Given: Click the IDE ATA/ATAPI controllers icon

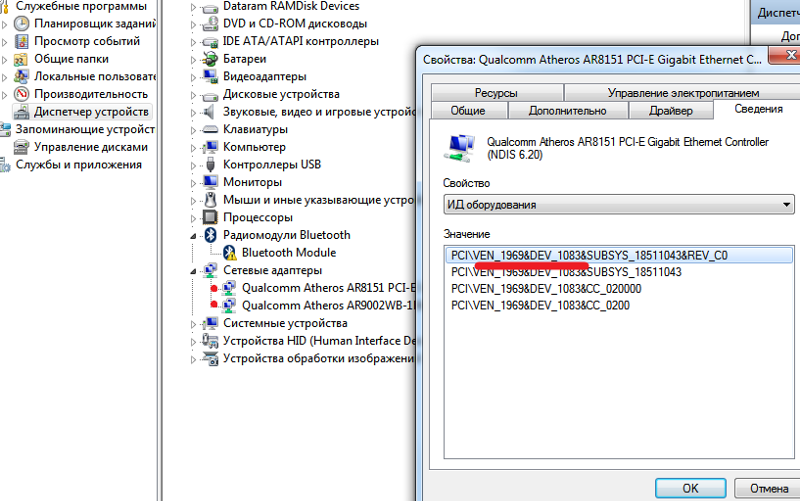Looking at the screenshot, I should pos(210,41).
